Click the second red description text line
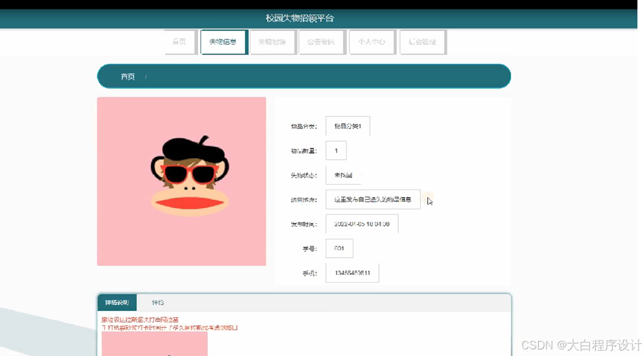 tap(170, 328)
